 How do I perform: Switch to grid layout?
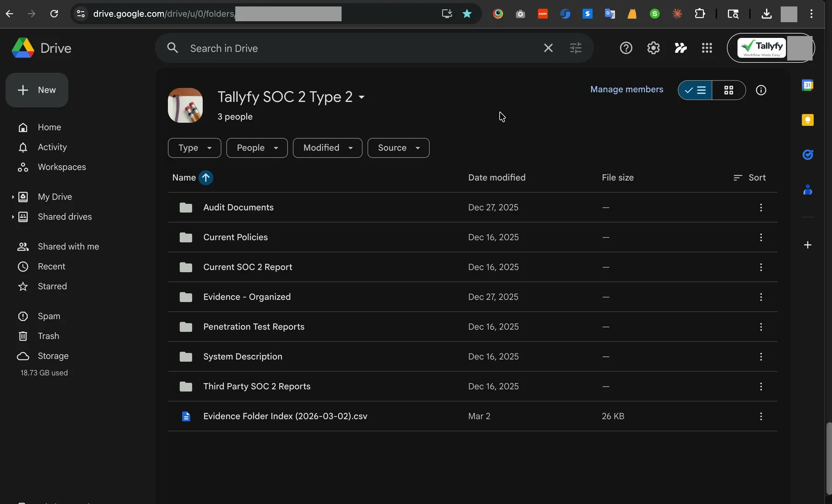point(729,90)
